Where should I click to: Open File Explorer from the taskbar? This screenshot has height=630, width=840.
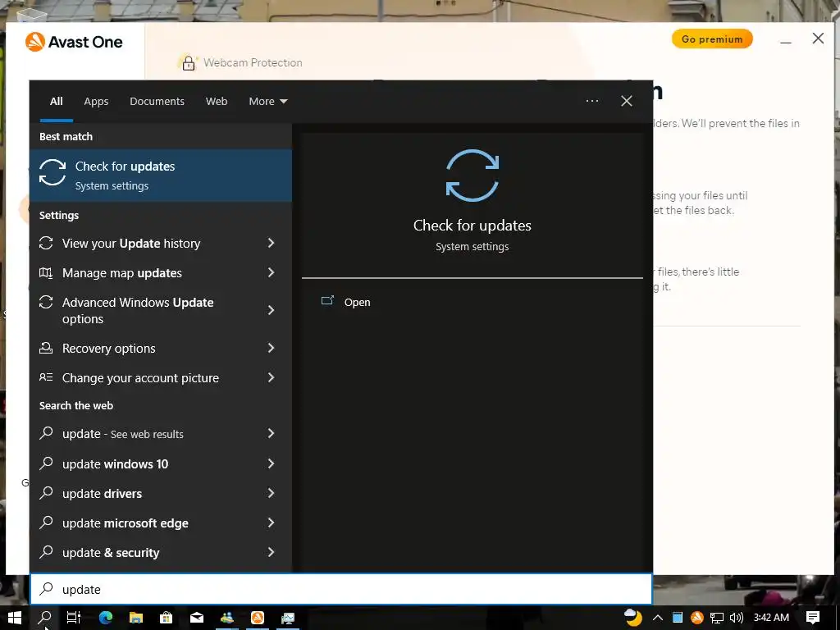click(136, 618)
